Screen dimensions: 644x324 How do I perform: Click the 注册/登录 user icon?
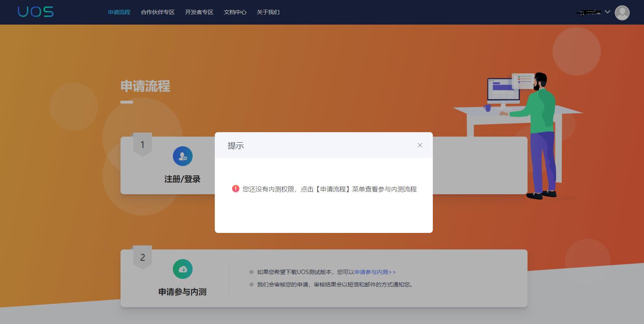(183, 156)
